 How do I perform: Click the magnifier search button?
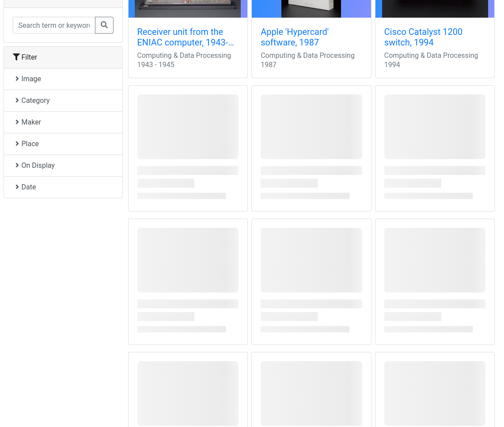[x=104, y=25]
